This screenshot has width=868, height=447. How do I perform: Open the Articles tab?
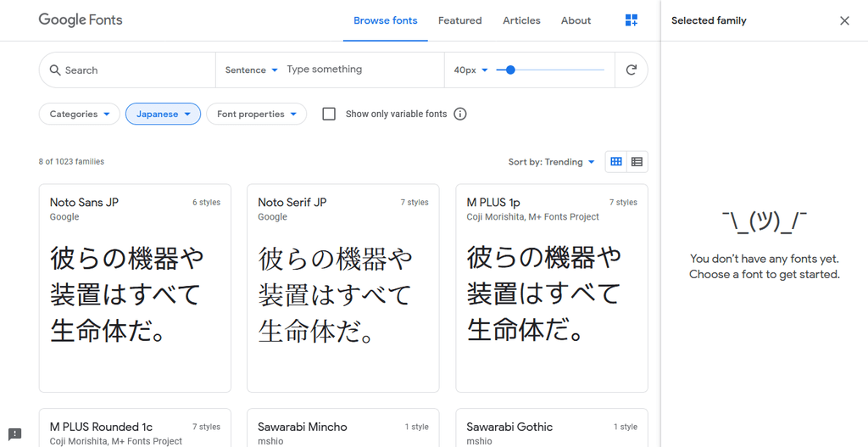tap(521, 20)
